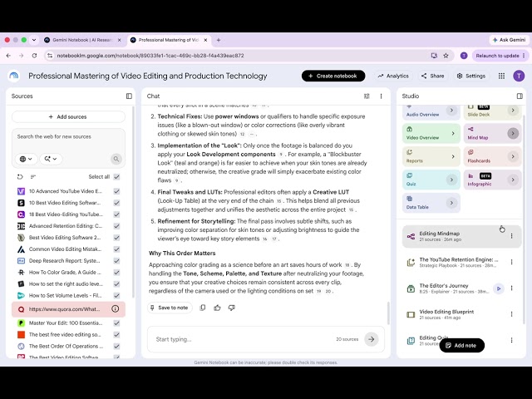532x399 pixels.
Task: Open a new browser tab
Action: pyautogui.click(x=219, y=40)
